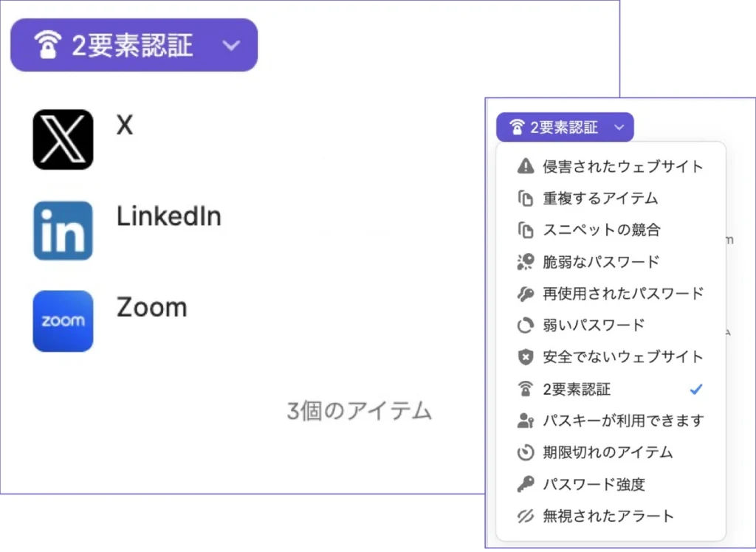Viewport: 756px width, 552px height.
Task: Click the duplicate icon beside 重複するアイテム
Action: pos(525,199)
